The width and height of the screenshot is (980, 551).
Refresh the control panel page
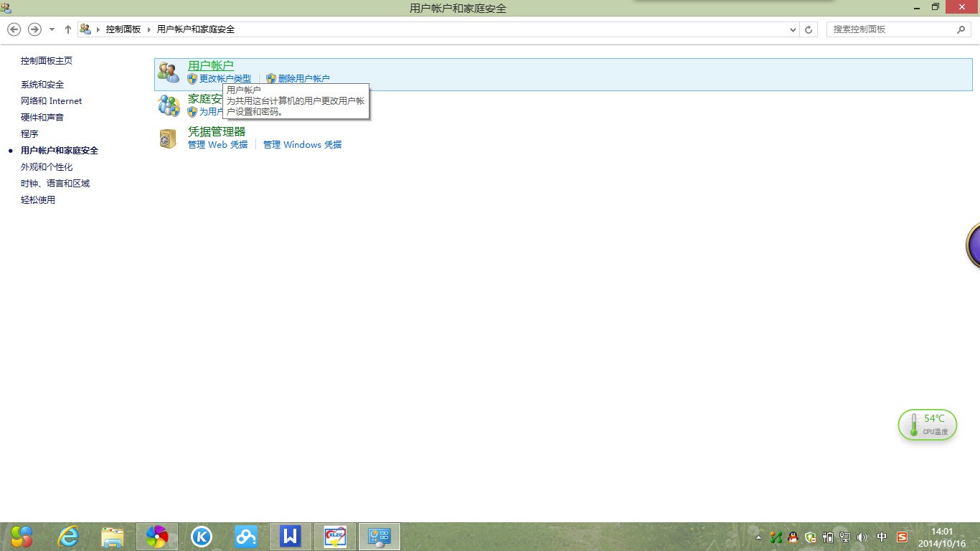tap(809, 29)
